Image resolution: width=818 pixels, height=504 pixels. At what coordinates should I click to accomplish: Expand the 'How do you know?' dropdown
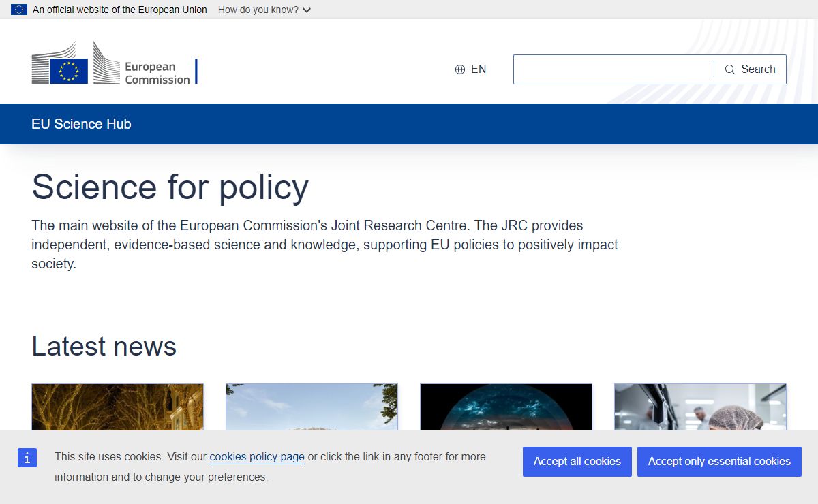264,10
